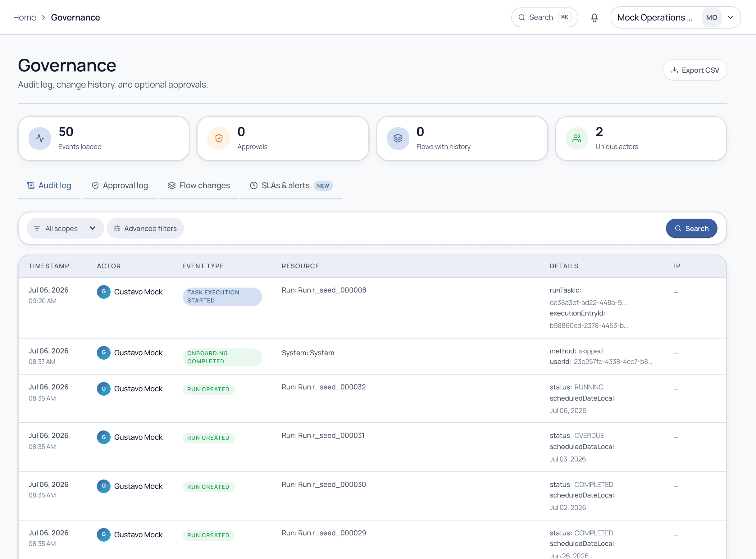Screen dimensions: 756x559
Task: Click the 09:20 AM timestamp
Action: pos(42,301)
